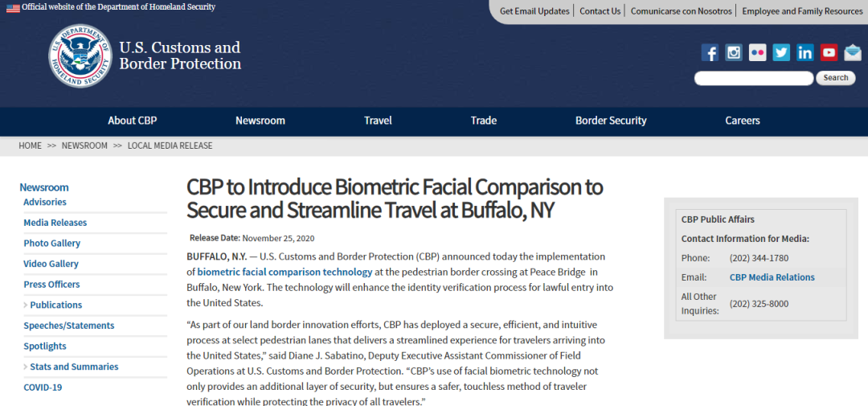Expand the Publications sidebar arrow
This screenshot has height=406, width=868.
pos(26,306)
